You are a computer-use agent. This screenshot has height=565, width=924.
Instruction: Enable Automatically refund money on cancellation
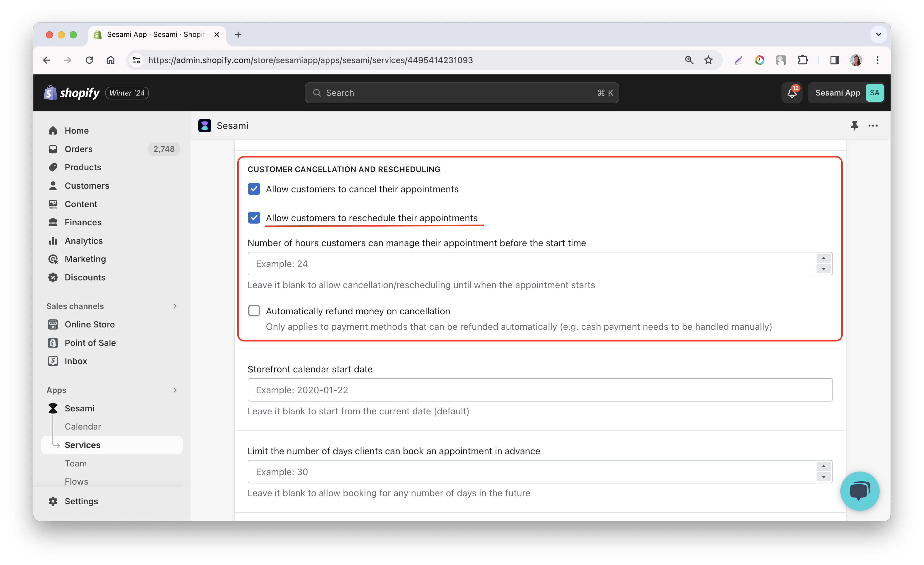254,311
